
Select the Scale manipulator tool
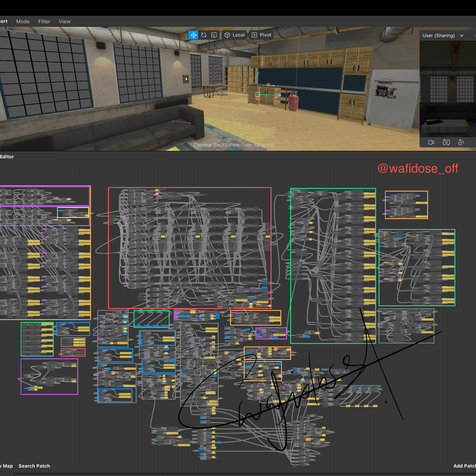coord(214,35)
